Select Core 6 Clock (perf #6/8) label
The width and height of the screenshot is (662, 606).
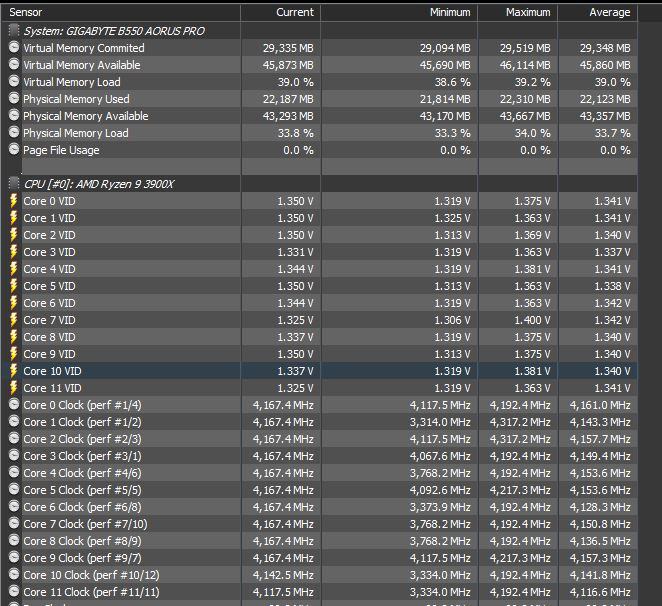point(82,507)
